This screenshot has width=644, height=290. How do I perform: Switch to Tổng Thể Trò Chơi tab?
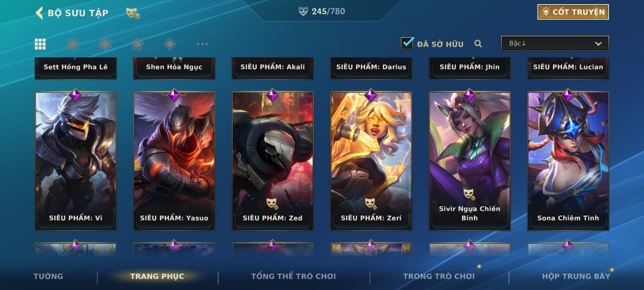(x=294, y=276)
